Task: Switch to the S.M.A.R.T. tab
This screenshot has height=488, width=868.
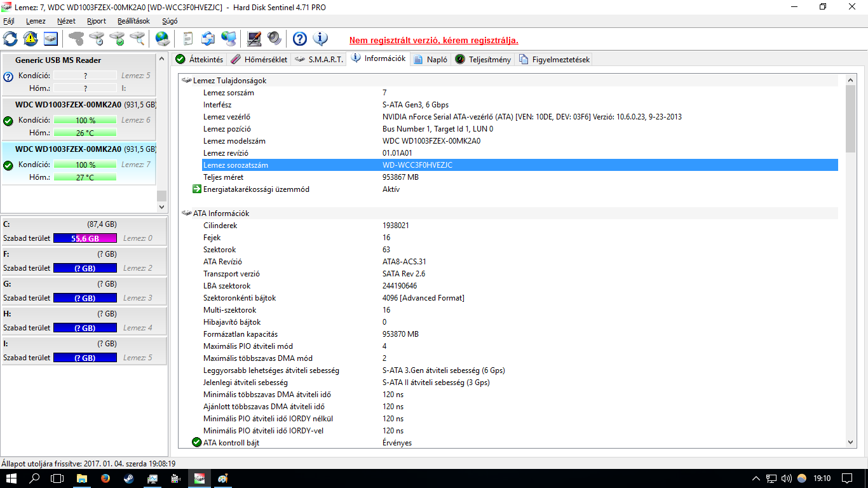Action: [x=319, y=59]
